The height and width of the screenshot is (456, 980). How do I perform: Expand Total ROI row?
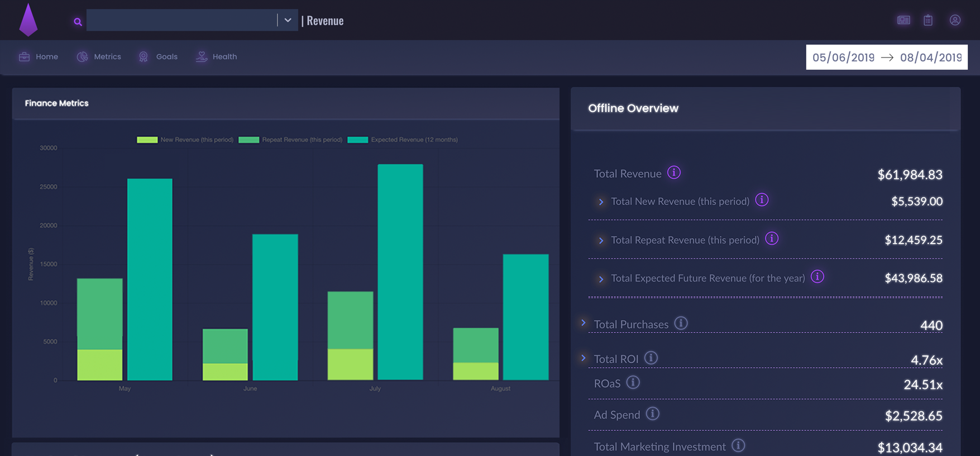pos(583,358)
